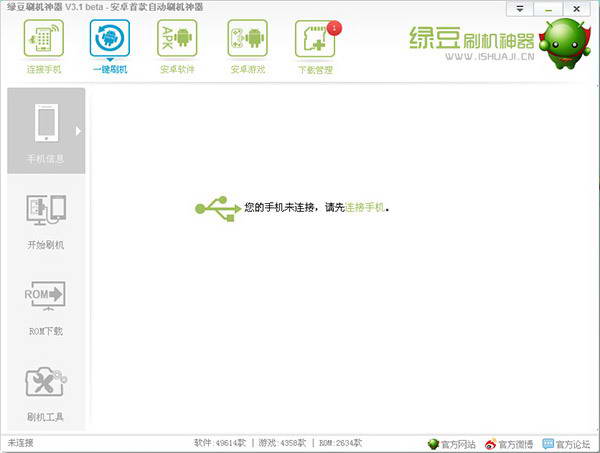The width and height of the screenshot is (600, 453).
Task: Open the 官方微博 official Weibo link
Action: click(509, 444)
